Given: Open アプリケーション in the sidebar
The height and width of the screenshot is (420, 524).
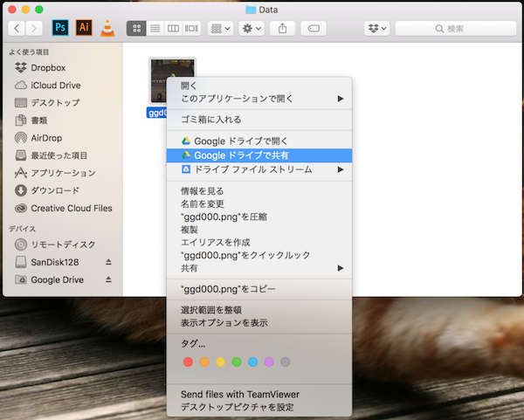Looking at the screenshot, I should 55,173.
